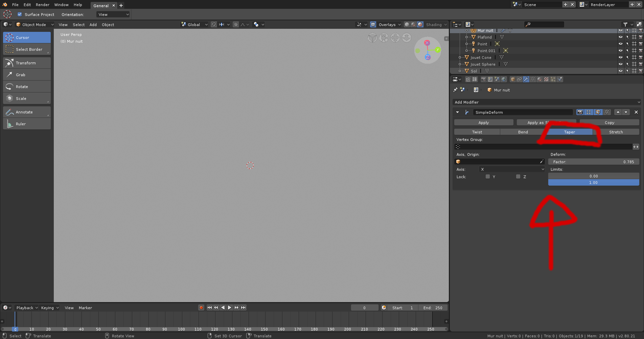The width and height of the screenshot is (644, 339).
Task: Open the Constraints properties tab chain icon
Action: tap(519, 79)
